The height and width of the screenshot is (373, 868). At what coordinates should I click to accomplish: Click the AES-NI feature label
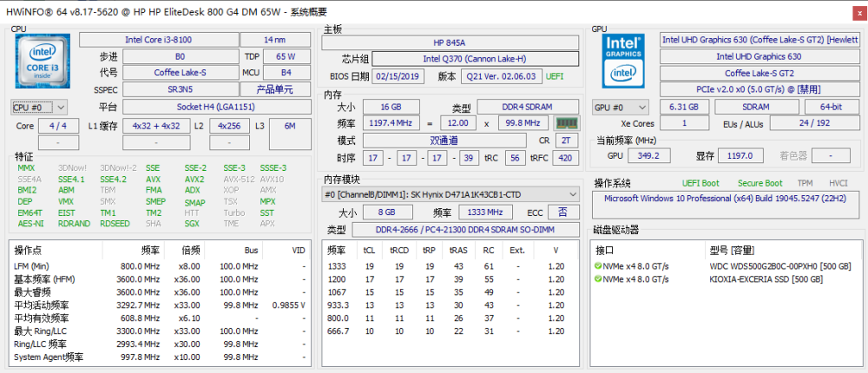click(30, 224)
